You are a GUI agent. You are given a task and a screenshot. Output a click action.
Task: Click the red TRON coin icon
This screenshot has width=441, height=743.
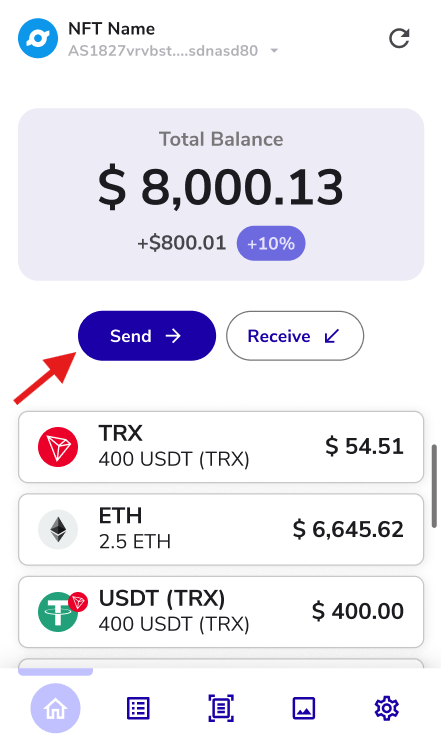tap(58, 447)
